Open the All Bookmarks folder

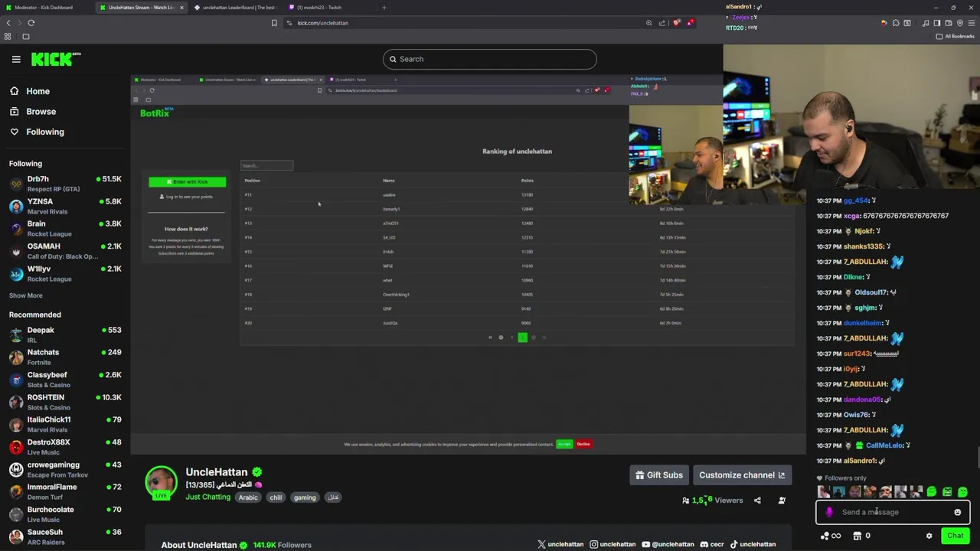coord(955,36)
